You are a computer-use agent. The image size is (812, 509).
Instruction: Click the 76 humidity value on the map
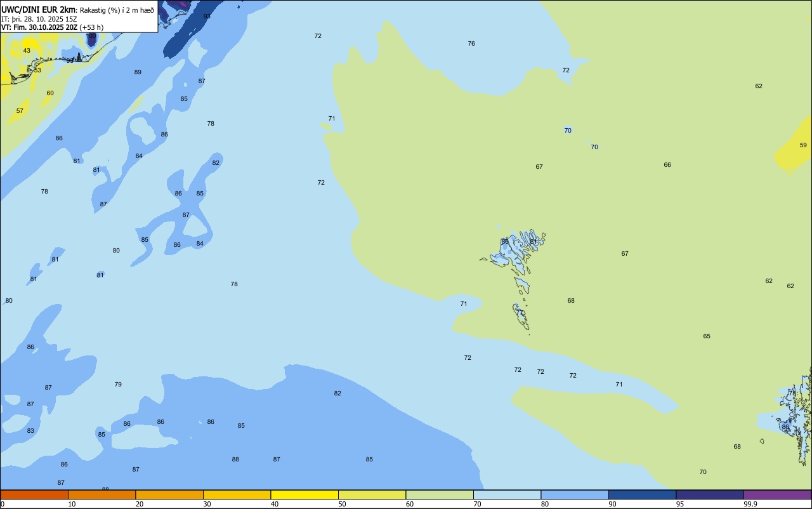pyautogui.click(x=471, y=43)
